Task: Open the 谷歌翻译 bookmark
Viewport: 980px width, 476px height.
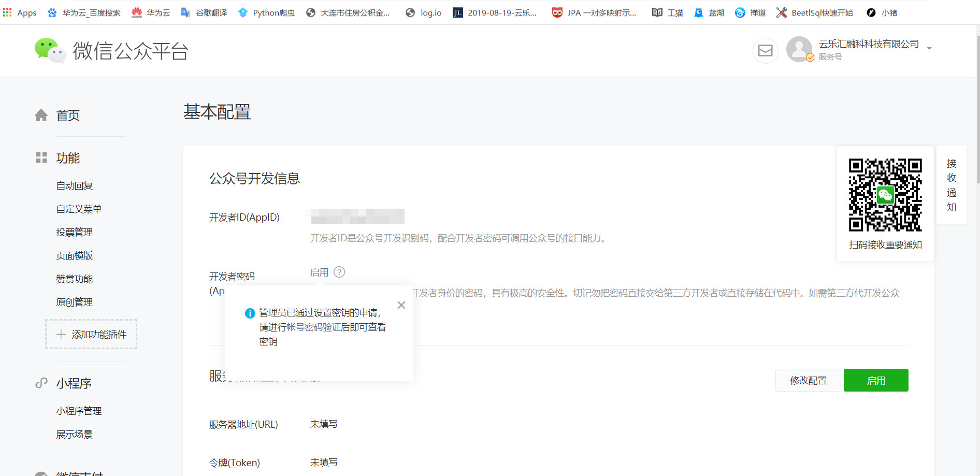Action: [x=204, y=12]
